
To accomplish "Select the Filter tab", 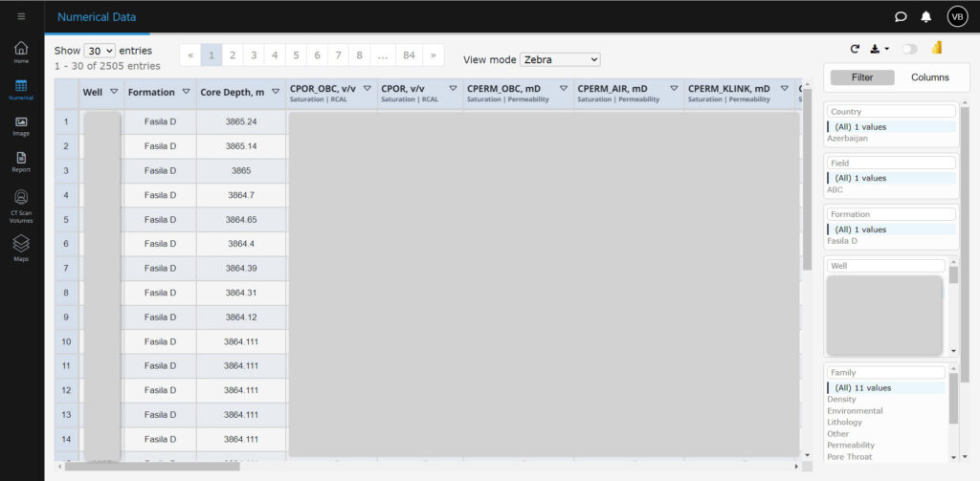I will point(862,77).
